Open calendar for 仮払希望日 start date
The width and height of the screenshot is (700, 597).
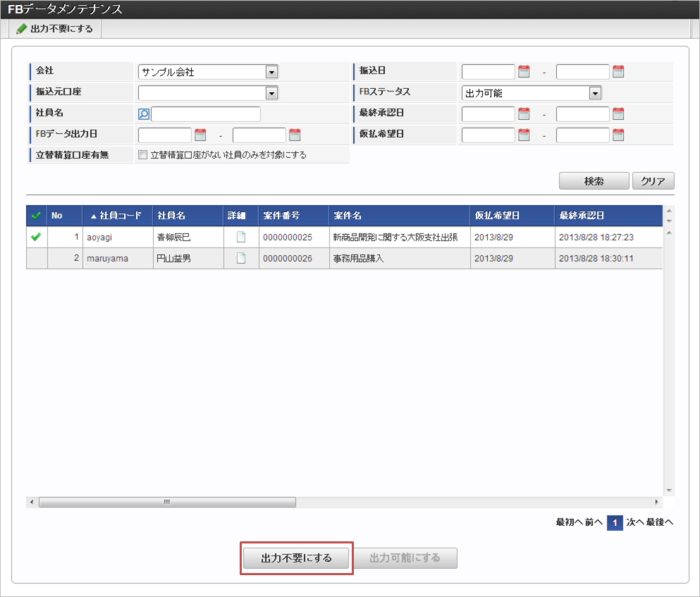pos(524,135)
